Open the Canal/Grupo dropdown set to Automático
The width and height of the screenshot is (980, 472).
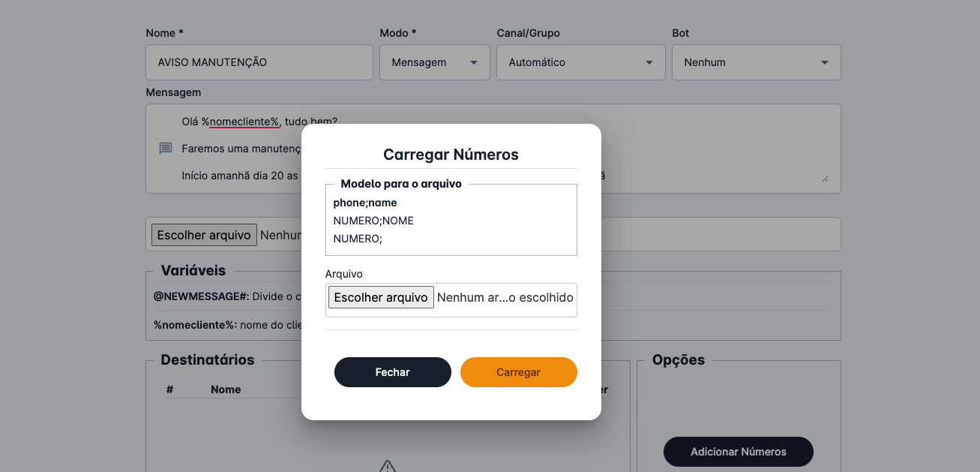(x=580, y=62)
